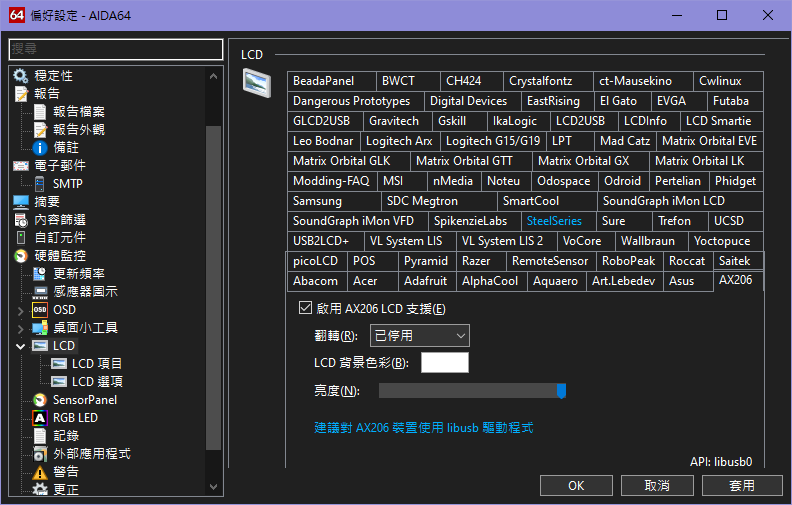The height and width of the screenshot is (505, 792).
Task: Click the 報告檔案 document icon
Action: pyautogui.click(x=40, y=112)
